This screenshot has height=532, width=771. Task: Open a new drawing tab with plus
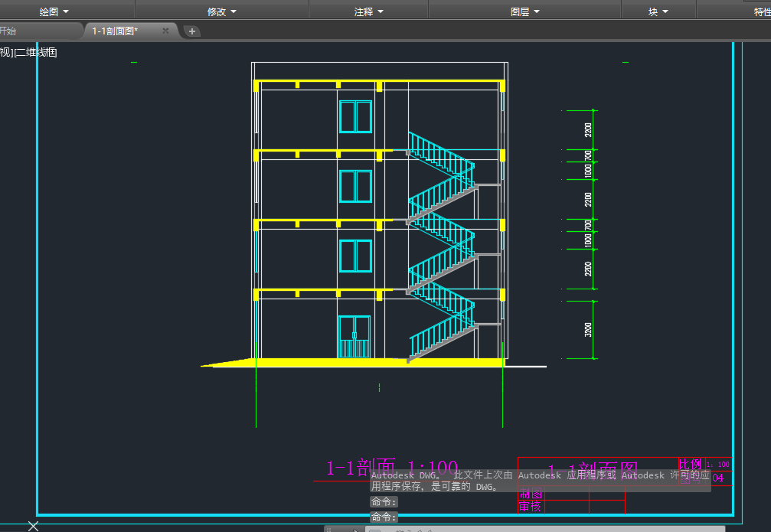coord(191,31)
